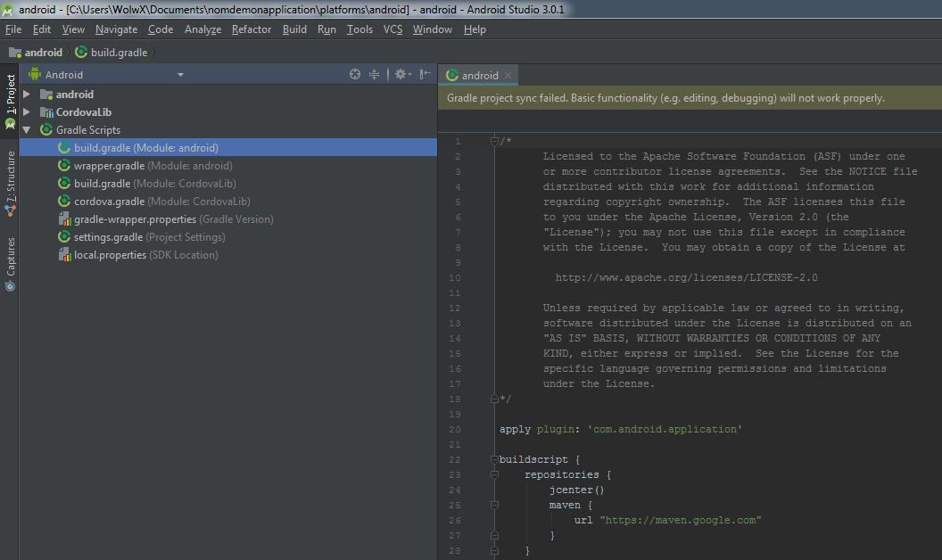Open the Refactor menu
942x560 pixels.
coord(251,29)
